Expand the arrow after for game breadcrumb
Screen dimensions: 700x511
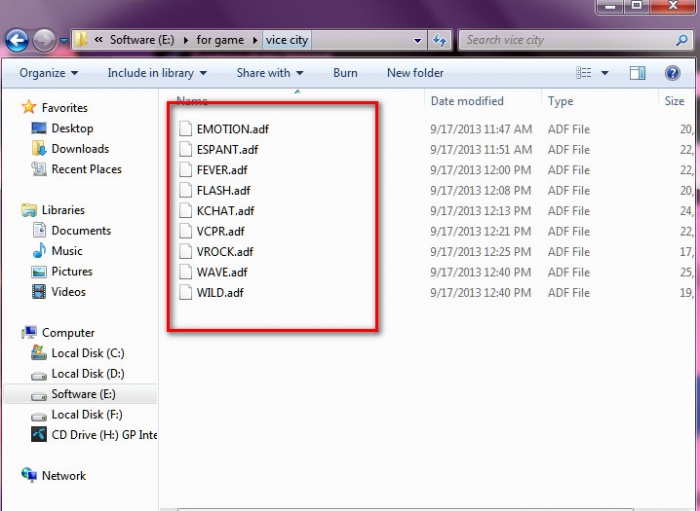(255, 40)
